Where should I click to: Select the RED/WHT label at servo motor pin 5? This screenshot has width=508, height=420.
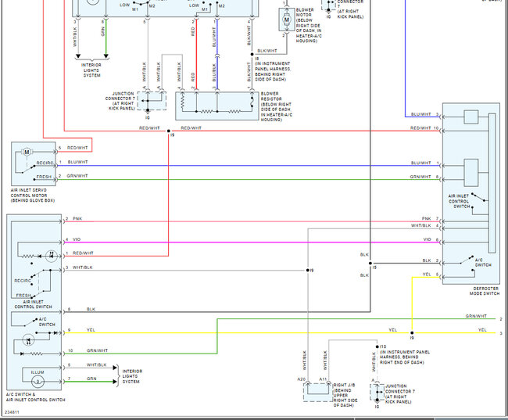point(77,148)
